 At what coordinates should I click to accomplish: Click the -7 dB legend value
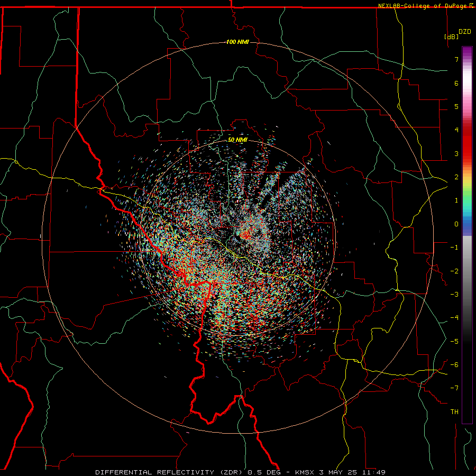tap(454, 388)
